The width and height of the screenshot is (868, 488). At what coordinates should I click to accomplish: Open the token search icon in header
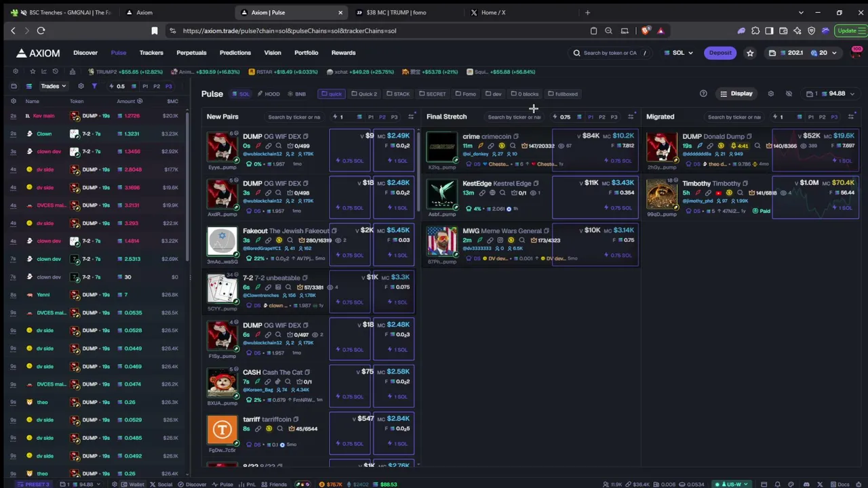(577, 53)
